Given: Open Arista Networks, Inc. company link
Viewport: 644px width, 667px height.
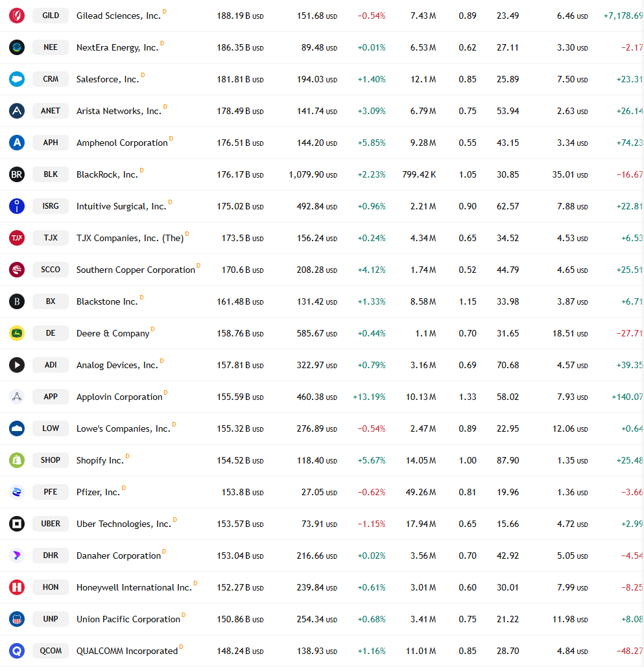Looking at the screenshot, I should 119,111.
